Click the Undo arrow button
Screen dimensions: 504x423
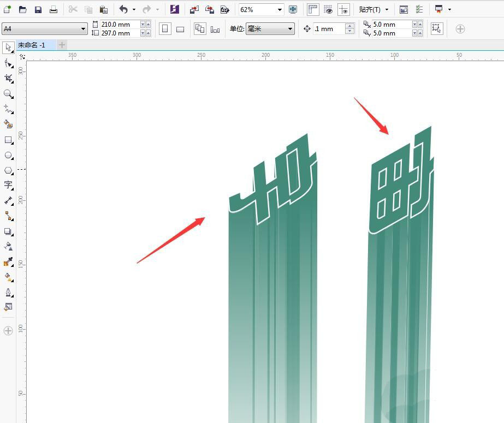click(123, 9)
